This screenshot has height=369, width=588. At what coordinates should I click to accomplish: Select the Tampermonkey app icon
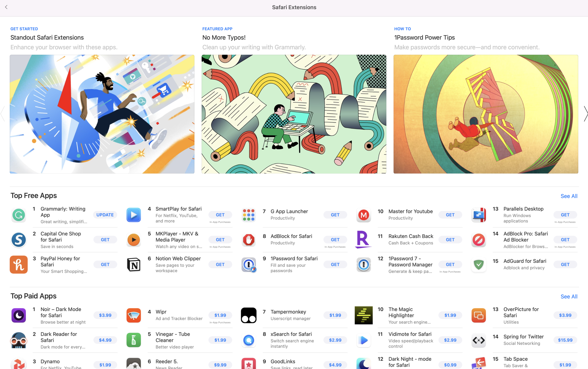click(x=249, y=315)
